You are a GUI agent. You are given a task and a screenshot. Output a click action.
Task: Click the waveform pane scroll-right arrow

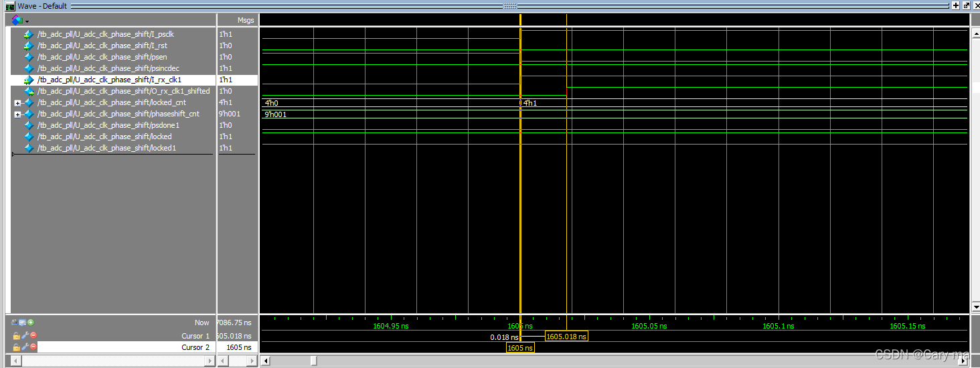click(964, 361)
